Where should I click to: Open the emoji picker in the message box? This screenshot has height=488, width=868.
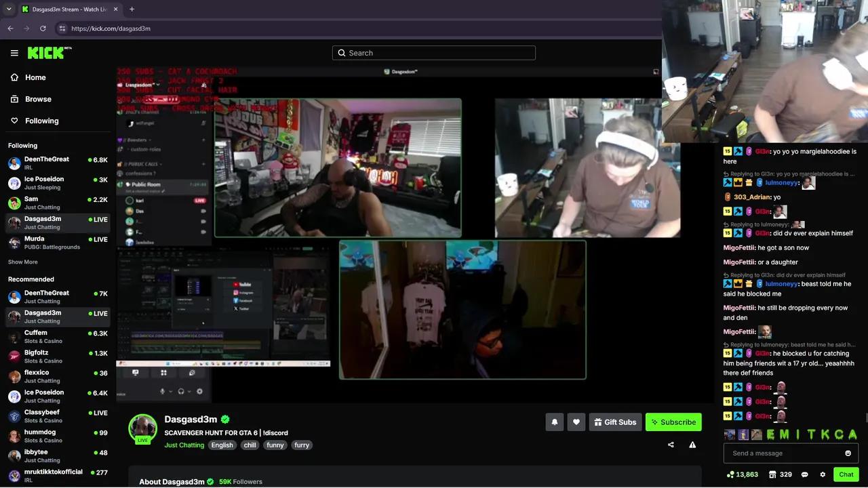coord(848,453)
